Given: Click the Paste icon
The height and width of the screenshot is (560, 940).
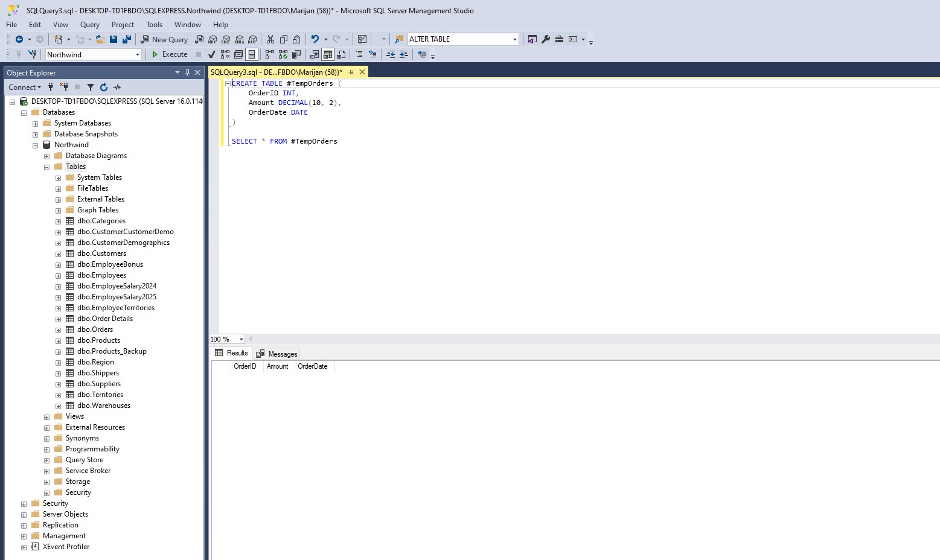Looking at the screenshot, I should tap(296, 39).
